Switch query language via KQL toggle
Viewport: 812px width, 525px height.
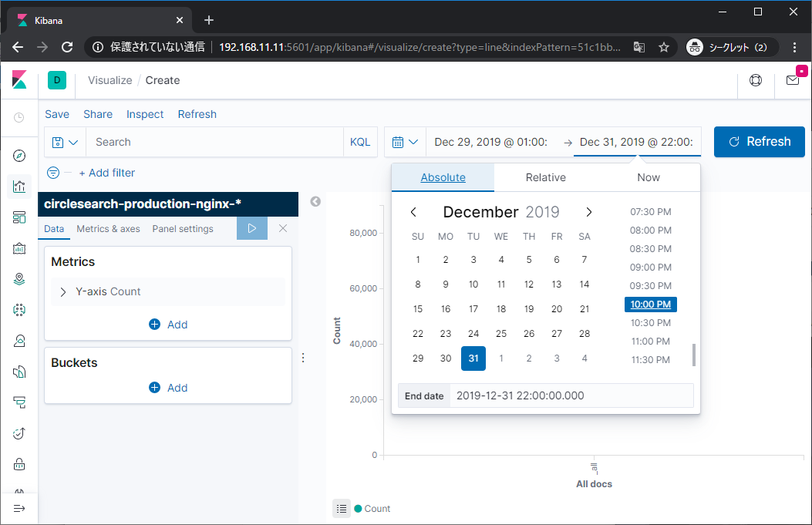(x=360, y=142)
